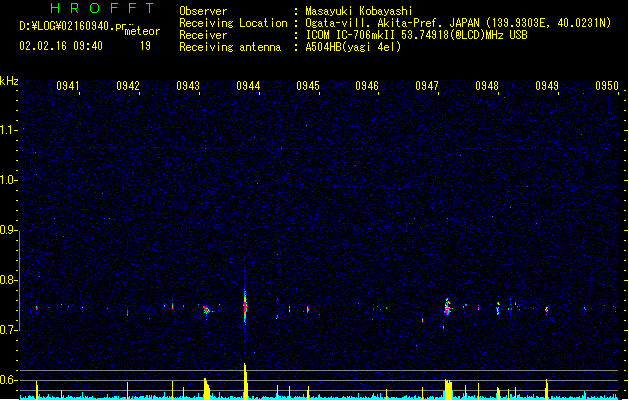Select antenna value A504HB(yagi 4el)
Image resolution: width=629 pixels, height=400 pixels.
click(x=353, y=47)
